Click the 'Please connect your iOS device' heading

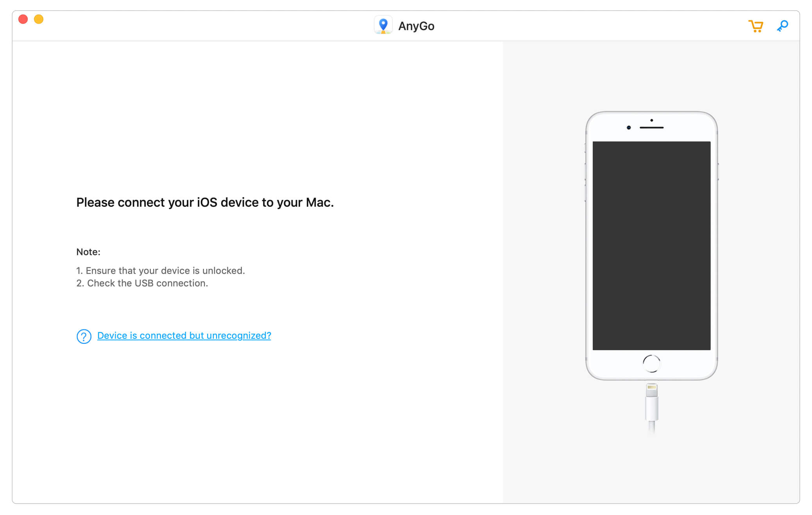pyautogui.click(x=205, y=202)
